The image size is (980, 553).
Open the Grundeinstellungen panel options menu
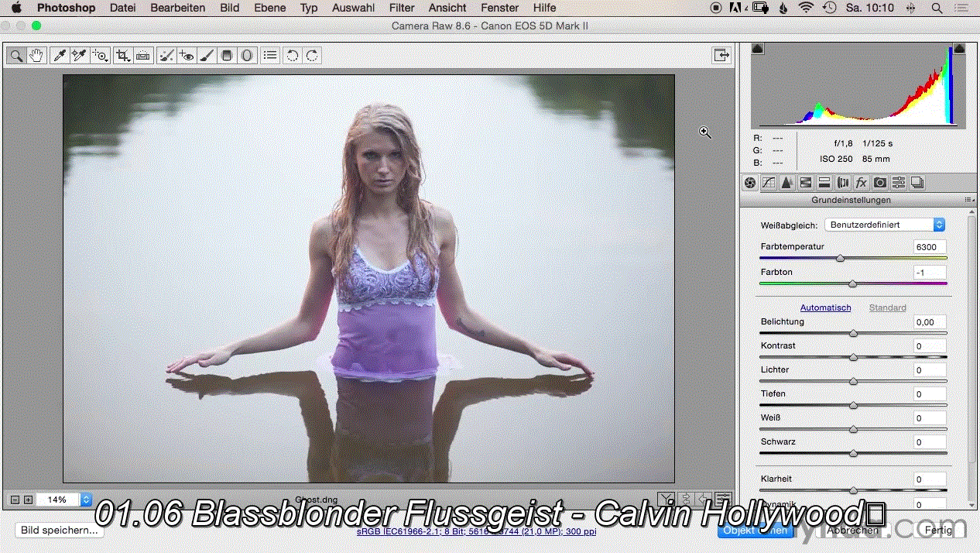(968, 200)
